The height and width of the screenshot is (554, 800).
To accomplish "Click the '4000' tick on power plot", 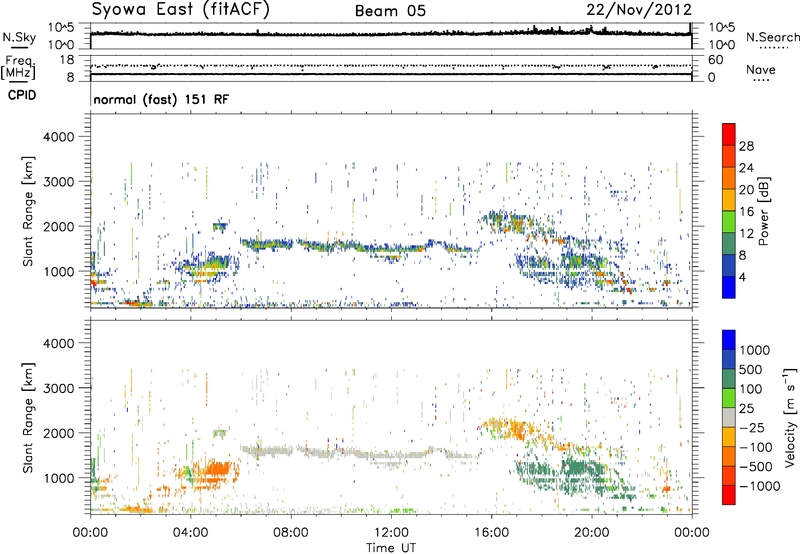I will pyautogui.click(x=59, y=137).
